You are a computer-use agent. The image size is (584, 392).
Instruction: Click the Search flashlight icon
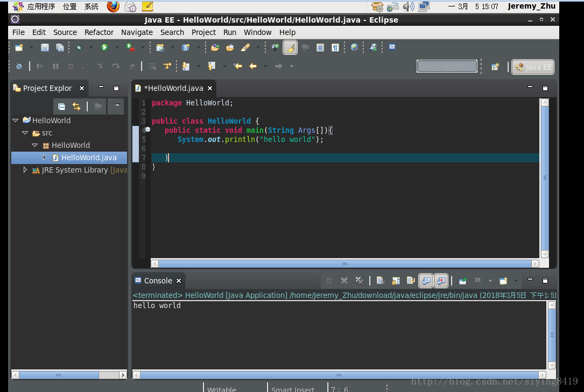pyautogui.click(x=245, y=48)
